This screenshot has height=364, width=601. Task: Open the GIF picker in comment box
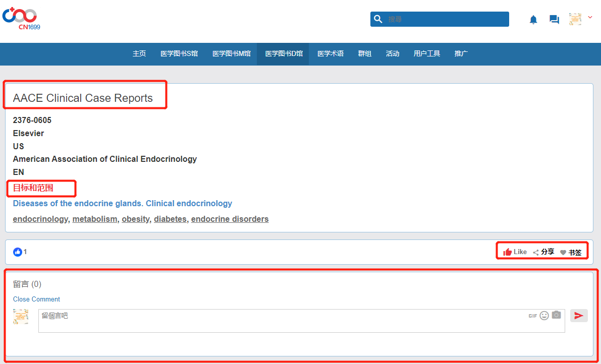point(532,316)
